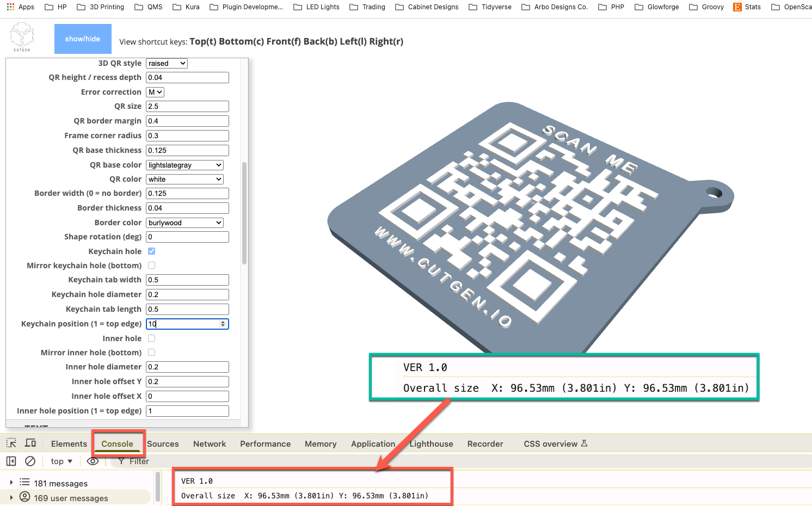Open the QR base color dropdown
The image size is (812, 506).
184,165
